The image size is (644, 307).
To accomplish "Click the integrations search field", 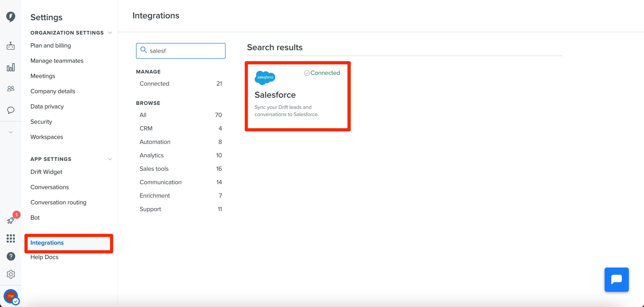I will [x=181, y=51].
